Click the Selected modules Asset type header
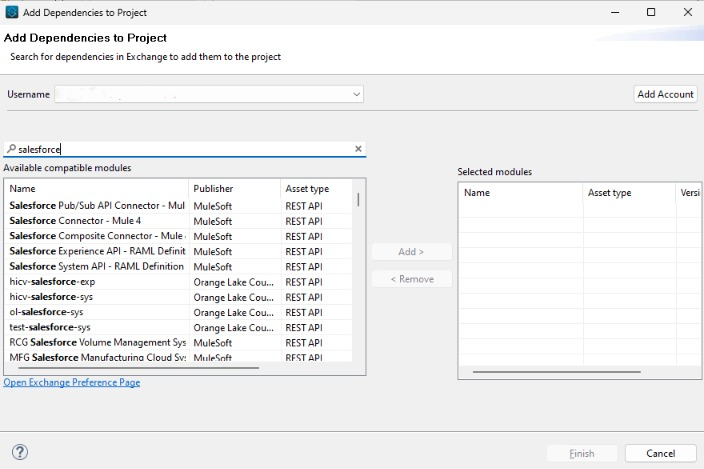The height and width of the screenshot is (469, 704). pos(629,193)
